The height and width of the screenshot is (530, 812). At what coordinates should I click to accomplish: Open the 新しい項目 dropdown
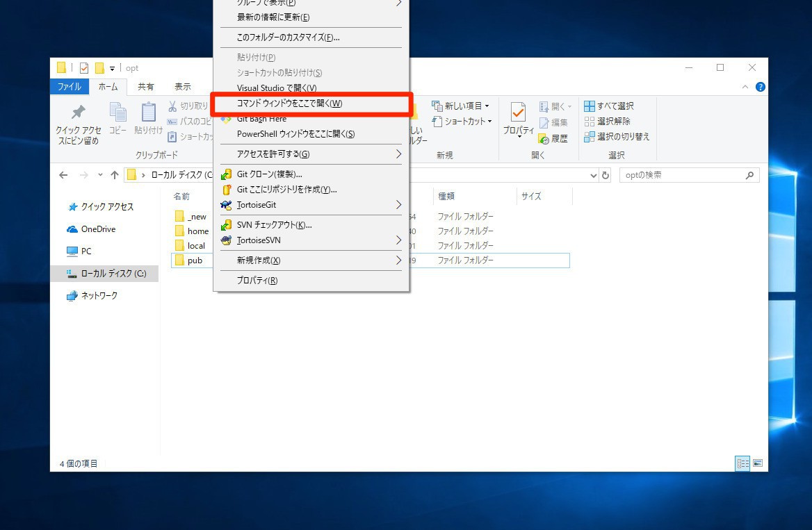tap(460, 106)
